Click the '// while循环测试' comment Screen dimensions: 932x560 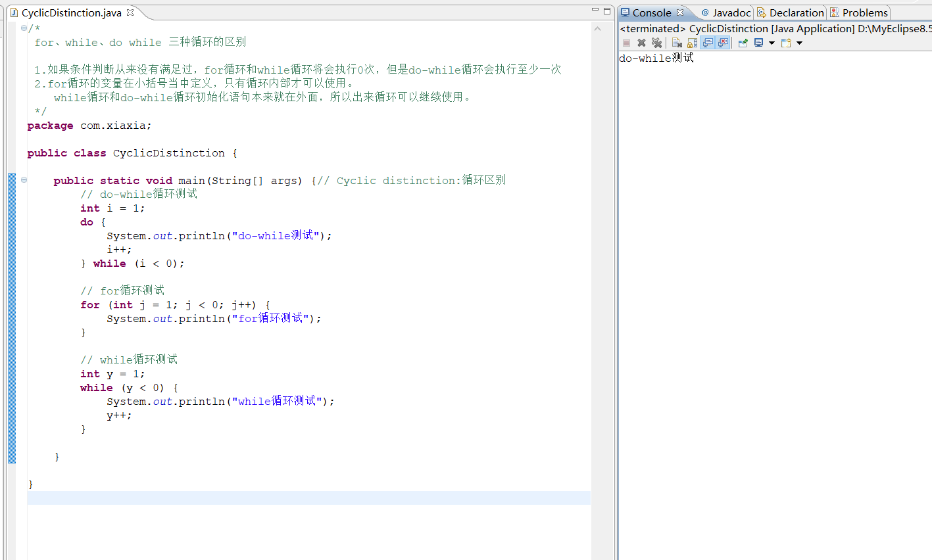click(x=129, y=360)
